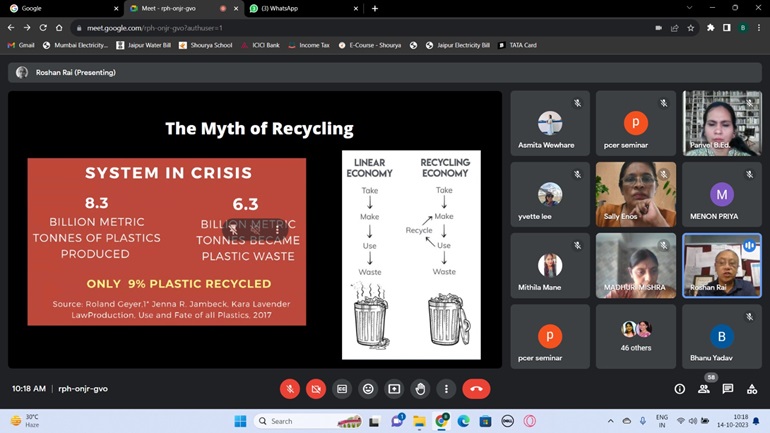
Task: Open emoji reactions panel
Action: (x=368, y=389)
